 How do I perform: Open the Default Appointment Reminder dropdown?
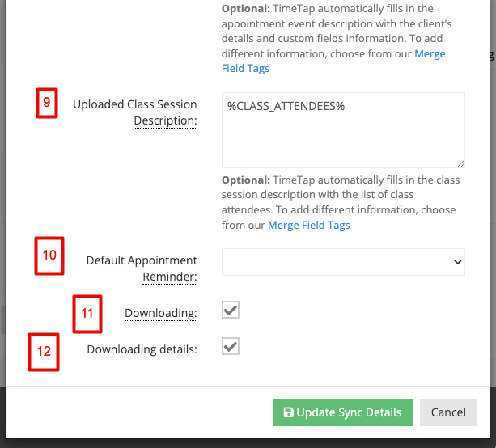[x=343, y=262]
